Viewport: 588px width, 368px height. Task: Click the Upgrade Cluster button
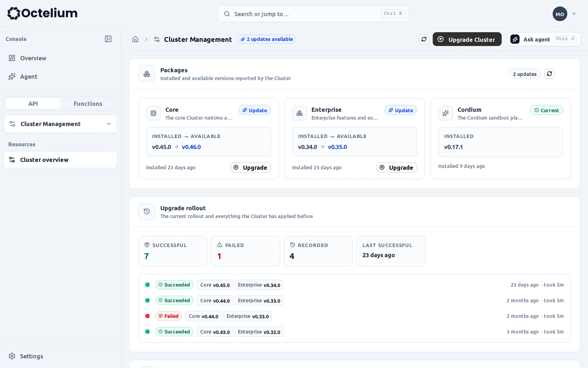(x=467, y=39)
